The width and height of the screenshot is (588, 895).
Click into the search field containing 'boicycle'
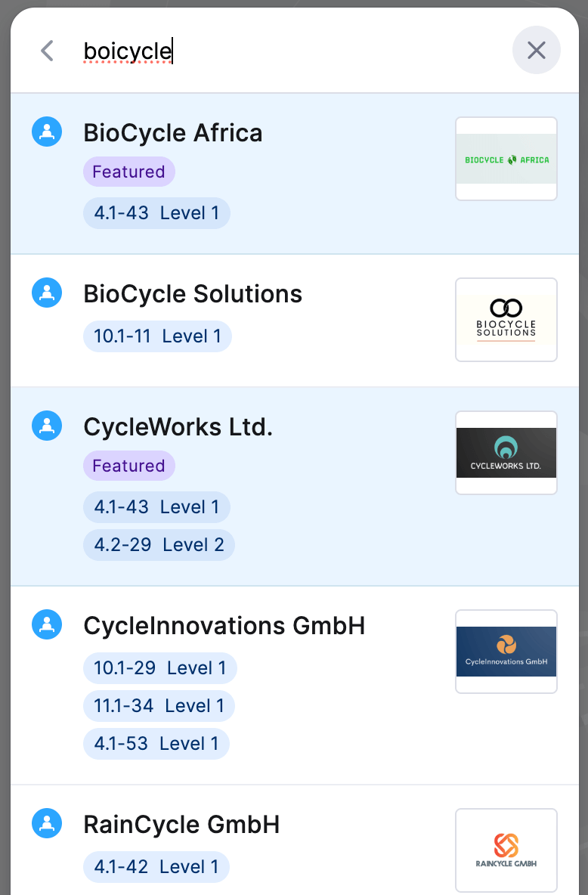click(x=291, y=51)
